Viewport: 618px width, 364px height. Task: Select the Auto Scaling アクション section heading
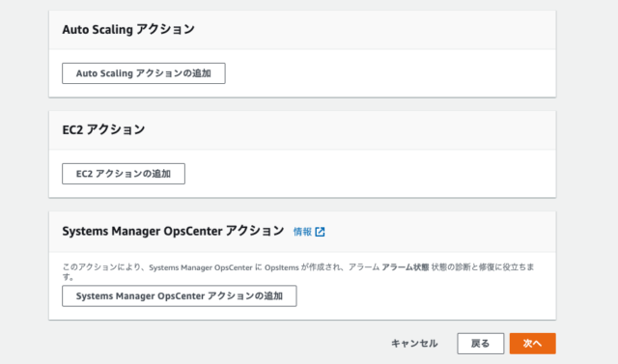pyautogui.click(x=128, y=30)
